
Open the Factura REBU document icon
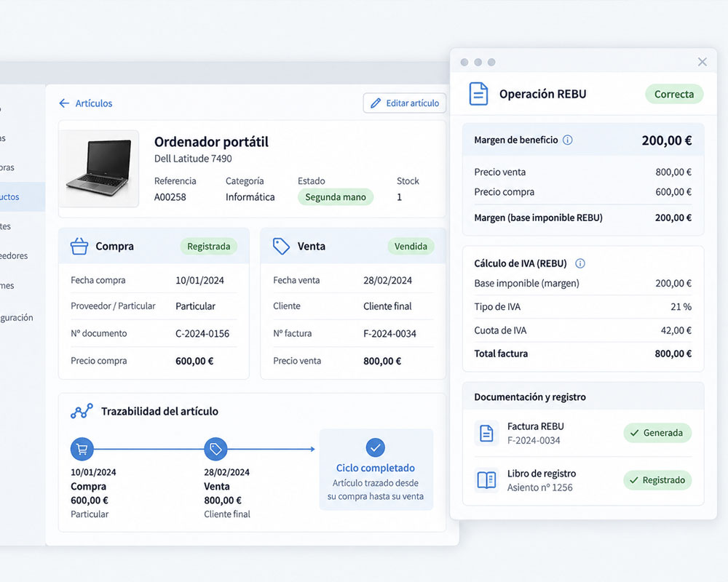click(486, 433)
